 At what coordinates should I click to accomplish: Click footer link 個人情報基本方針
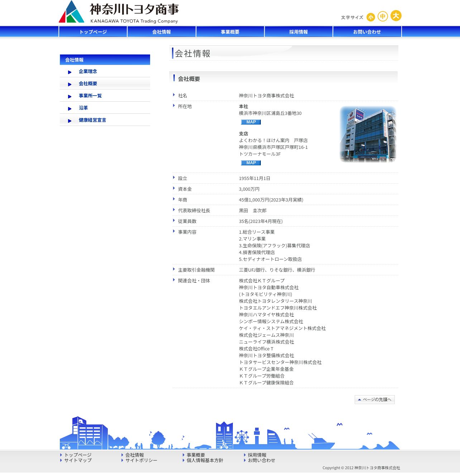point(205,461)
